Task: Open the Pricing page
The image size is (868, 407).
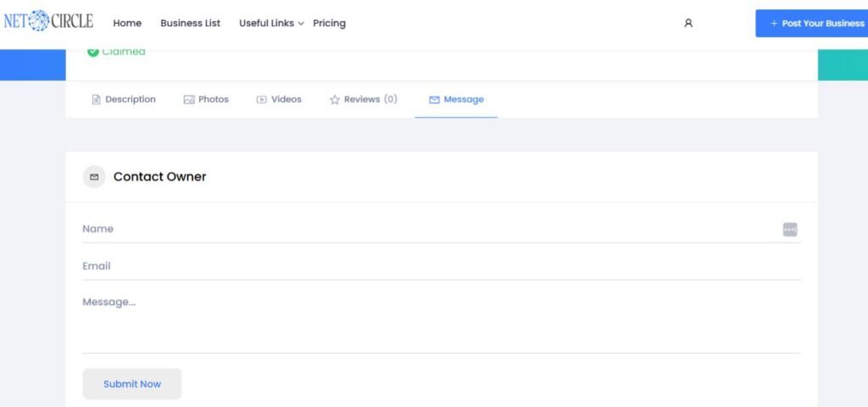Action: (330, 23)
